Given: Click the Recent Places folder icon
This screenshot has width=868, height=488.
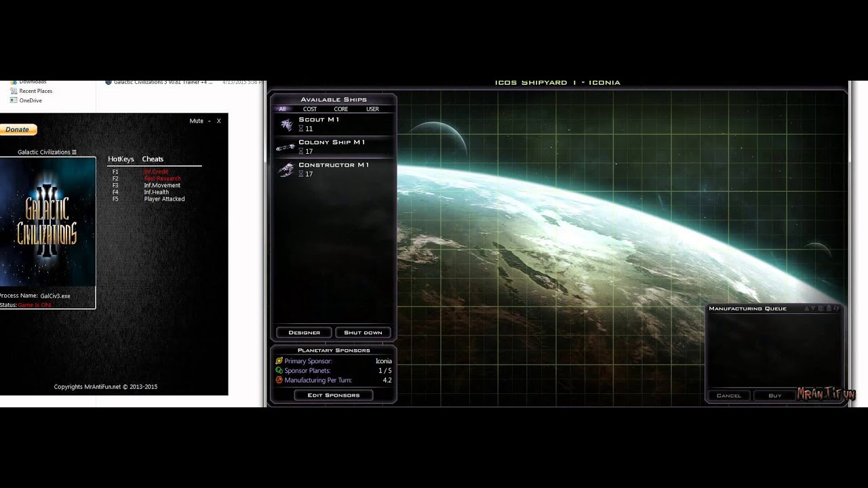Looking at the screenshot, I should [x=14, y=91].
